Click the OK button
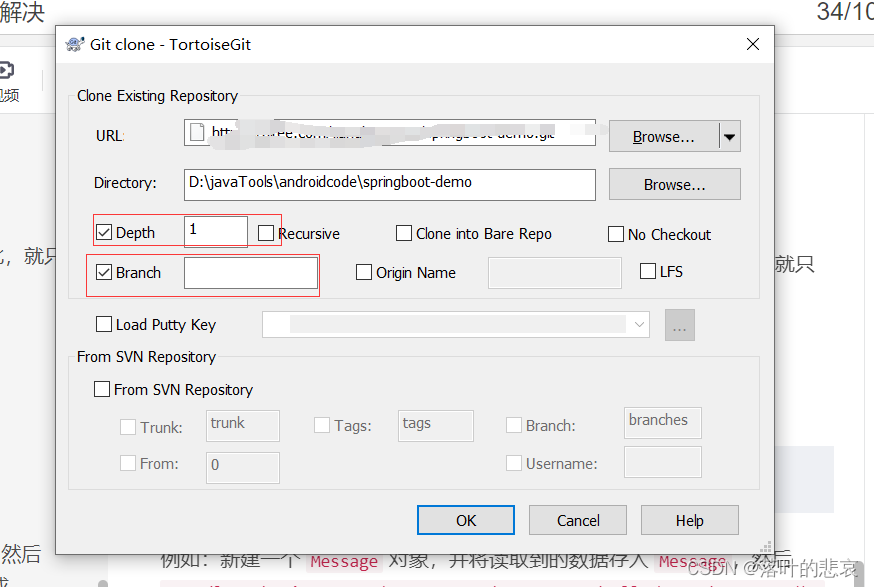874x587 pixels. pos(465,520)
